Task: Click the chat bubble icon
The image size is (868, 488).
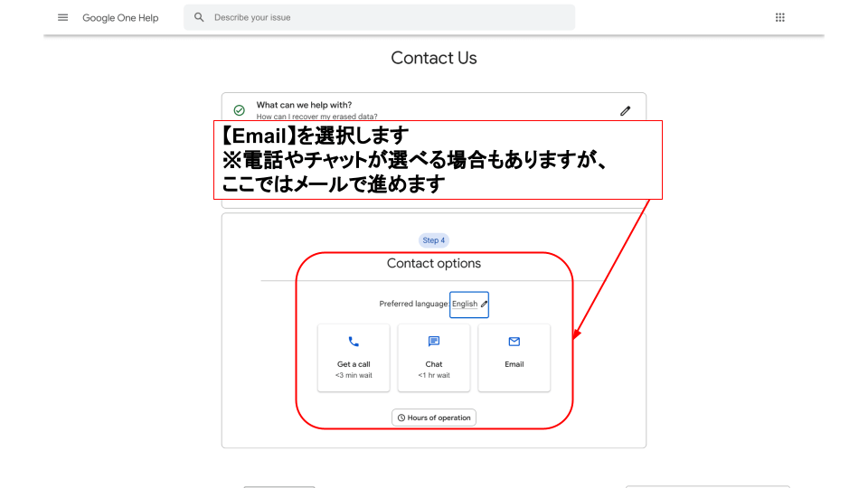Action: coord(434,342)
